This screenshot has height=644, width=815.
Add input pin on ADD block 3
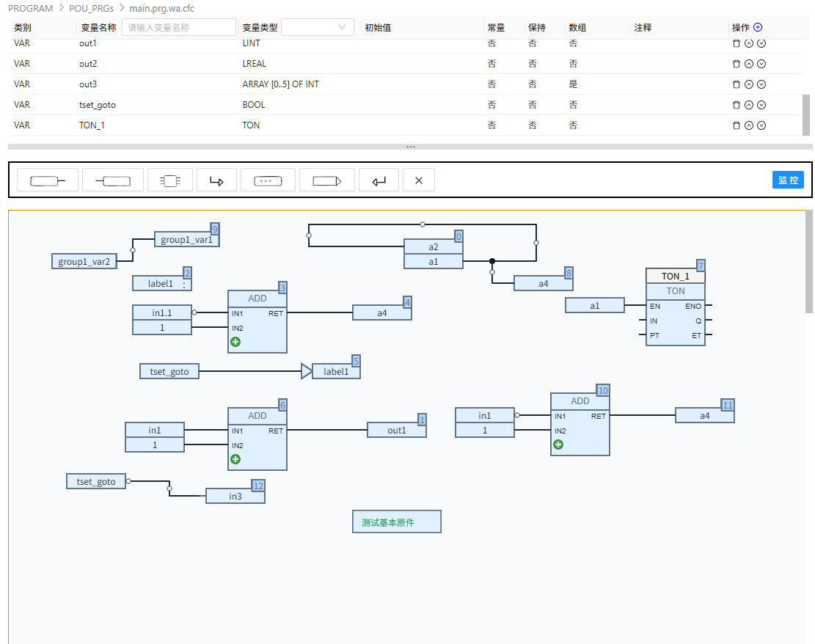235,342
